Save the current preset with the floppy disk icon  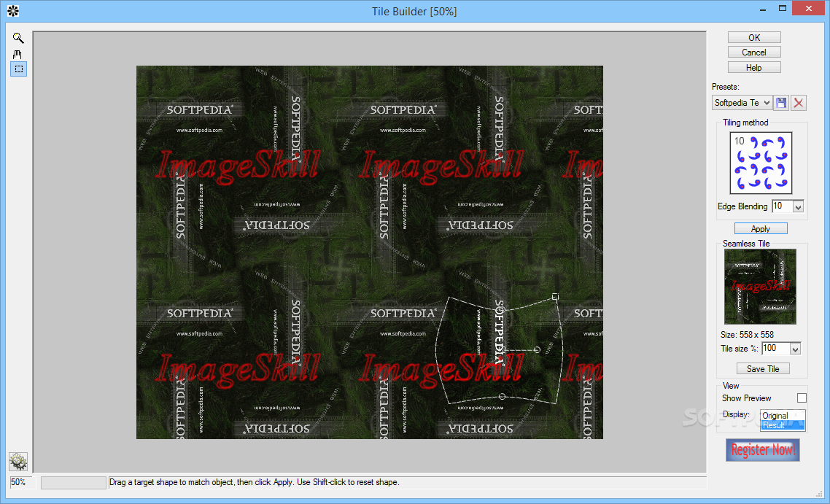(781, 103)
